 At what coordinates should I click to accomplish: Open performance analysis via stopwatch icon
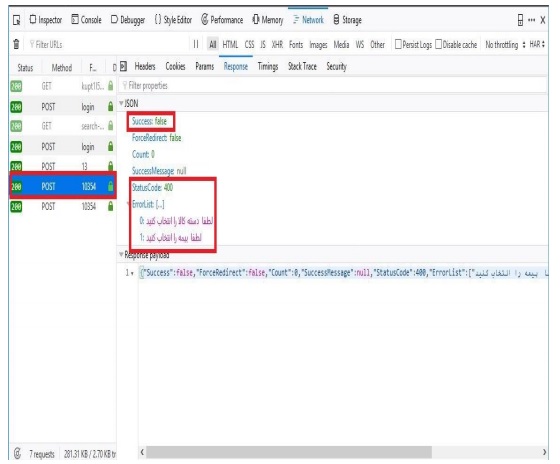(17, 453)
